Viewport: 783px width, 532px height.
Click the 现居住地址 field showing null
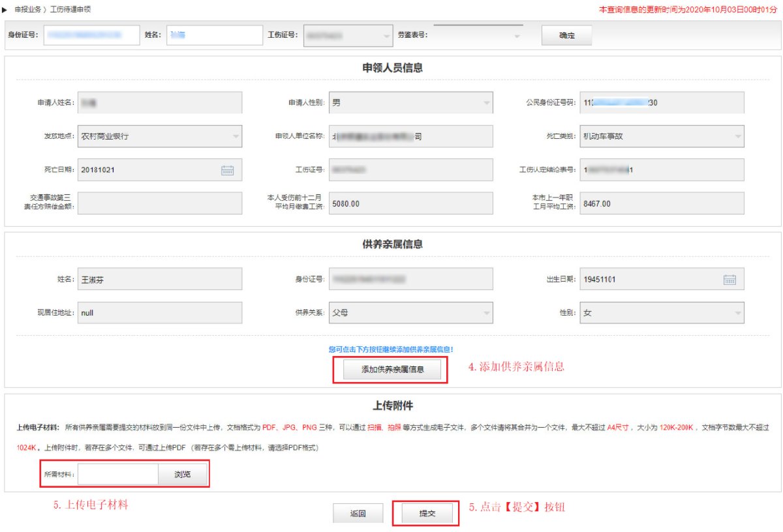point(159,313)
